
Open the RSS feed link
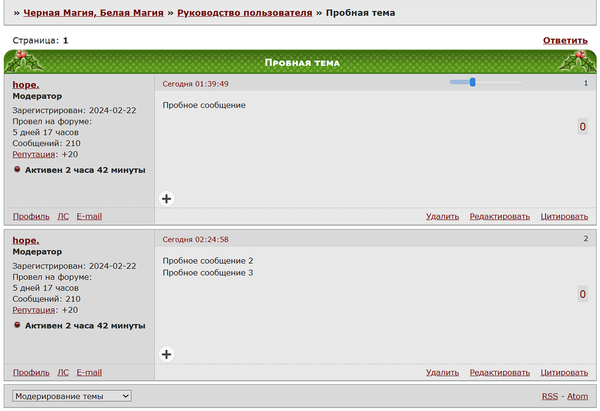(x=550, y=396)
